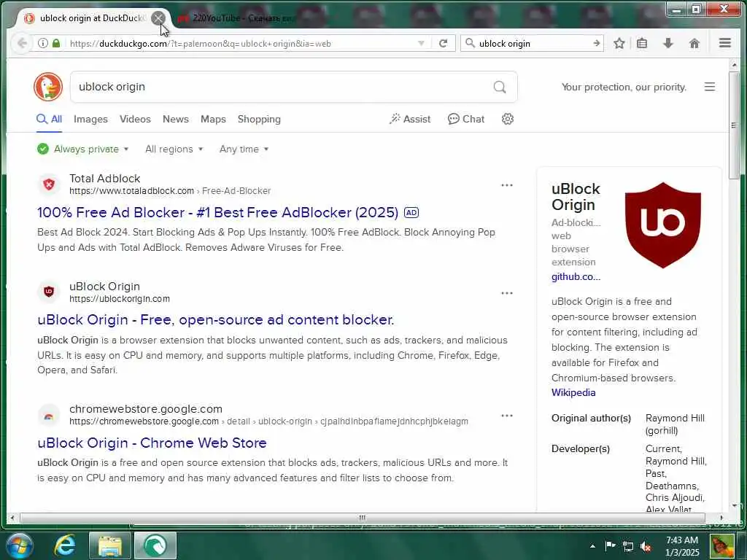Viewport: 747px width, 560px height.
Task: Click the DuckDuckGo search magnifier button
Action: pyautogui.click(x=499, y=87)
